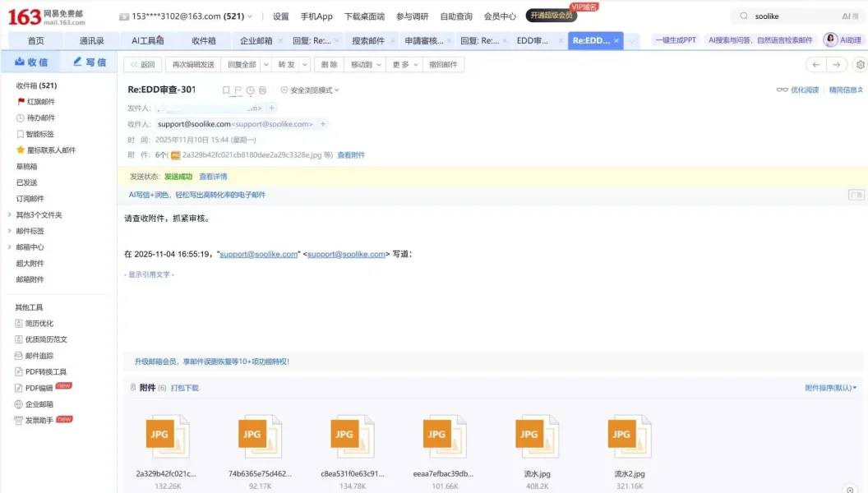This screenshot has width=868, height=493.
Task: Expand the 回复全部 dropdown arrow
Action: (265, 65)
